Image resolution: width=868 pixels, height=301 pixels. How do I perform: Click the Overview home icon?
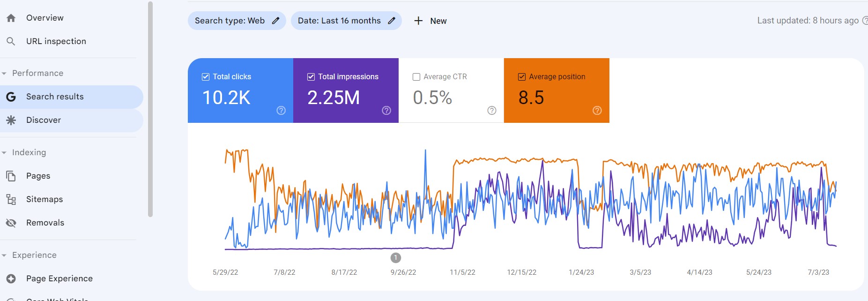pyautogui.click(x=11, y=18)
